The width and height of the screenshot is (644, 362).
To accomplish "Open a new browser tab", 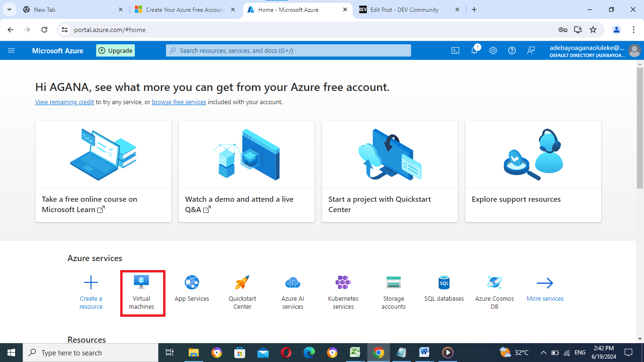I will pos(474,9).
